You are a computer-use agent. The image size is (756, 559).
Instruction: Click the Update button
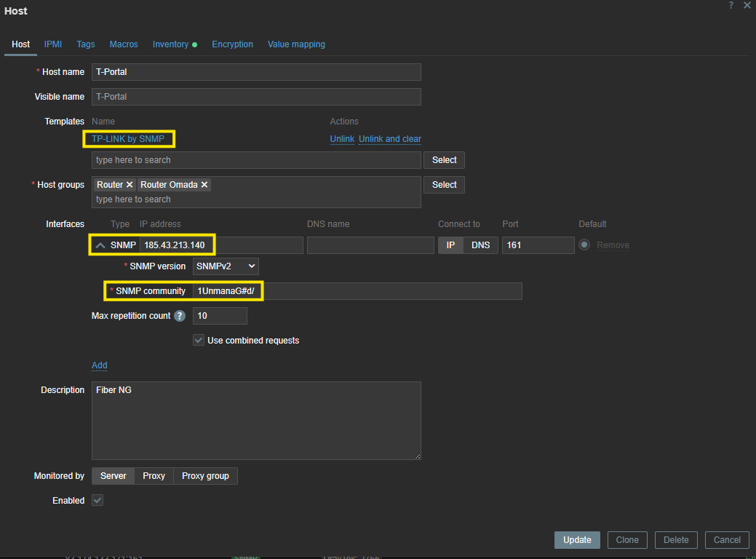[x=577, y=539]
